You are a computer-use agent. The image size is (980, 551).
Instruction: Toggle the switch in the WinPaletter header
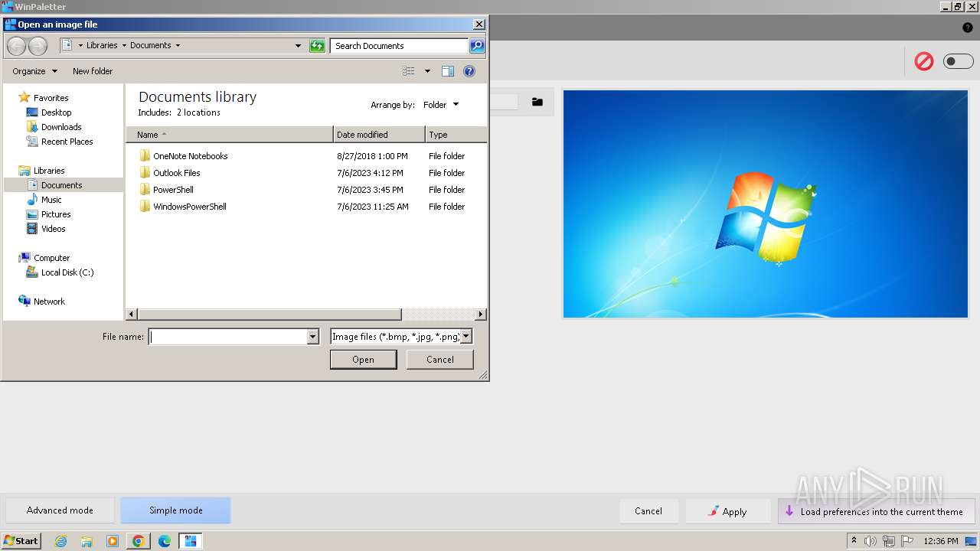(x=958, y=61)
